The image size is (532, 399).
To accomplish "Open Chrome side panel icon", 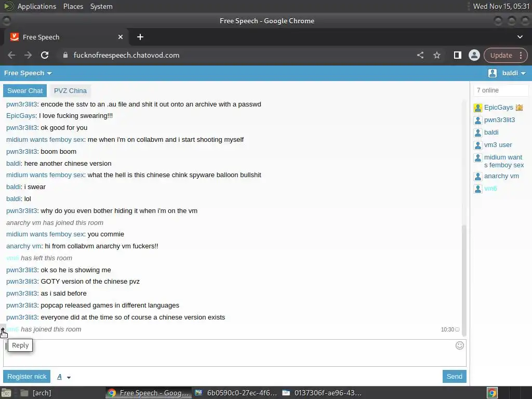I will click(x=457, y=55).
